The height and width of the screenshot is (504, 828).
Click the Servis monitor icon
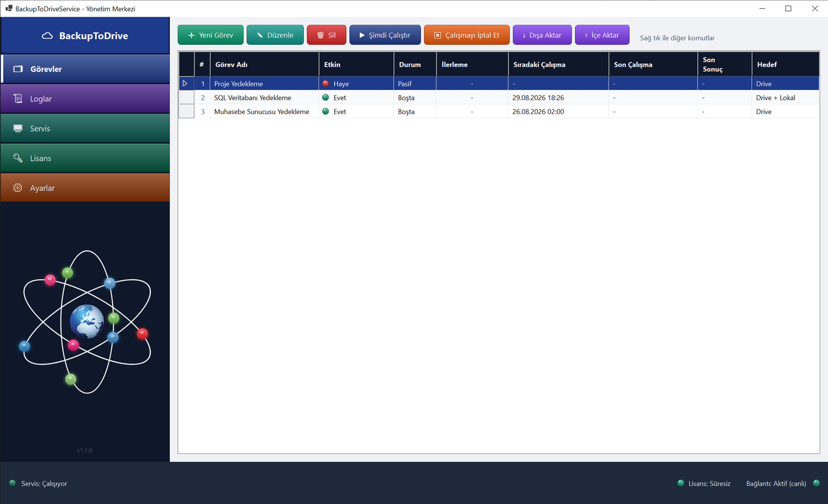pyautogui.click(x=18, y=128)
